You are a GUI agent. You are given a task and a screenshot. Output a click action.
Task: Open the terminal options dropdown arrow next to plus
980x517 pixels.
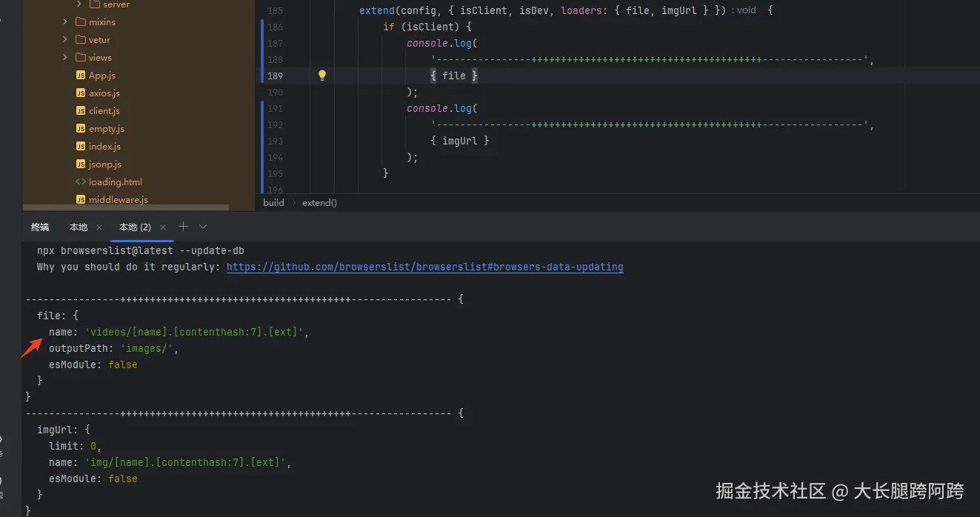click(203, 227)
